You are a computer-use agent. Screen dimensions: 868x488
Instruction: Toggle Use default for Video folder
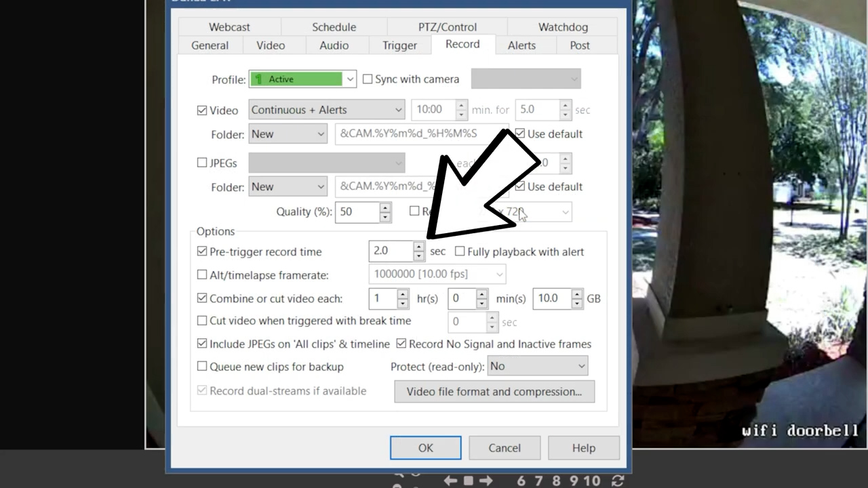point(520,134)
